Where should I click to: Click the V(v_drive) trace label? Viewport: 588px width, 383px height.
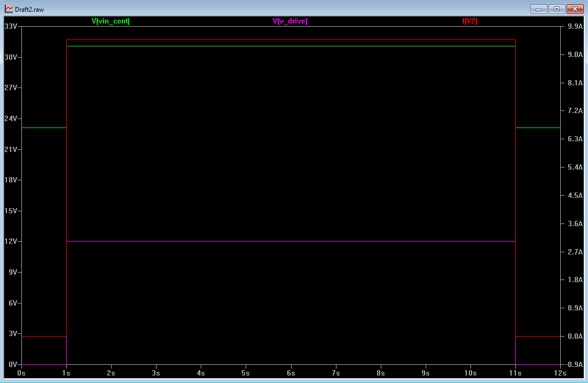coord(290,21)
